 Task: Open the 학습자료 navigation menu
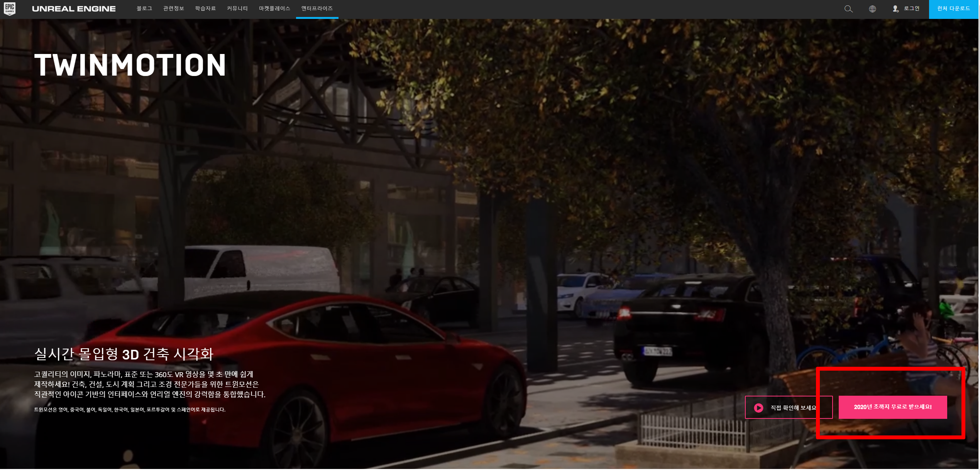[205, 8]
